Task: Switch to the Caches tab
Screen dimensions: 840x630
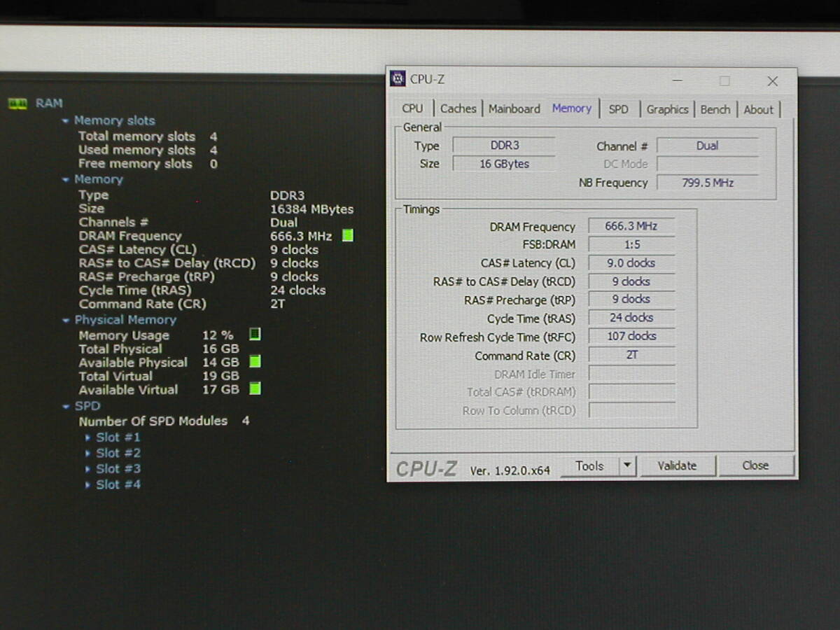Action: click(458, 108)
